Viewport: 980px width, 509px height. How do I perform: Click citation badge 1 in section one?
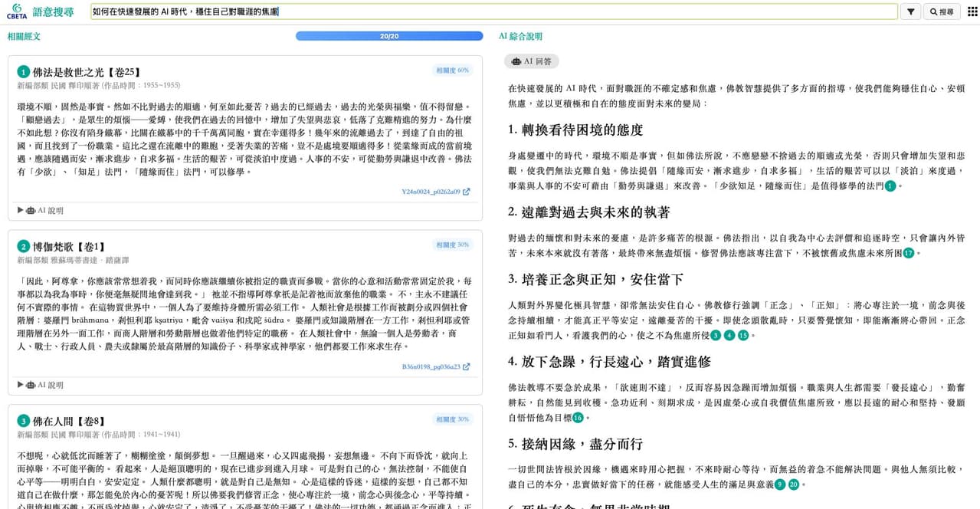pos(890,186)
